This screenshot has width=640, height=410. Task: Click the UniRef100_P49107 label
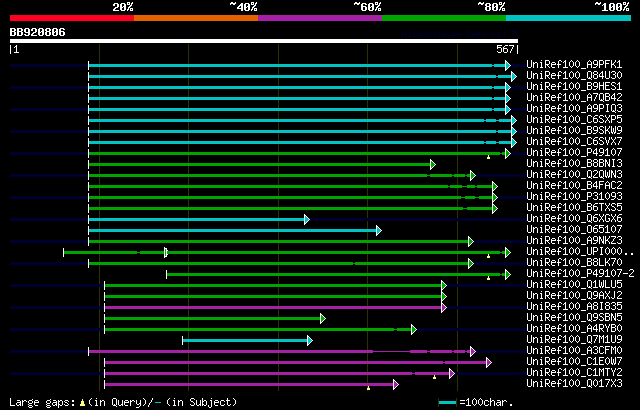[574, 153]
